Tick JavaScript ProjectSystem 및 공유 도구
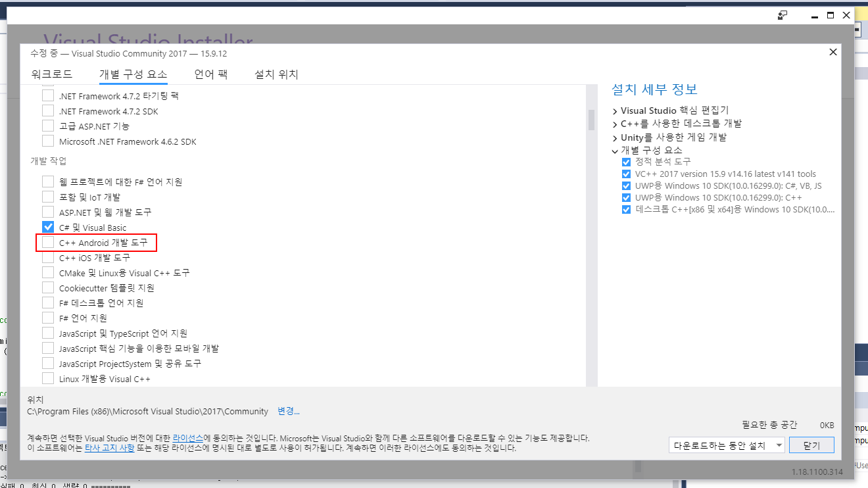Viewport: 868px width, 488px height. point(48,363)
